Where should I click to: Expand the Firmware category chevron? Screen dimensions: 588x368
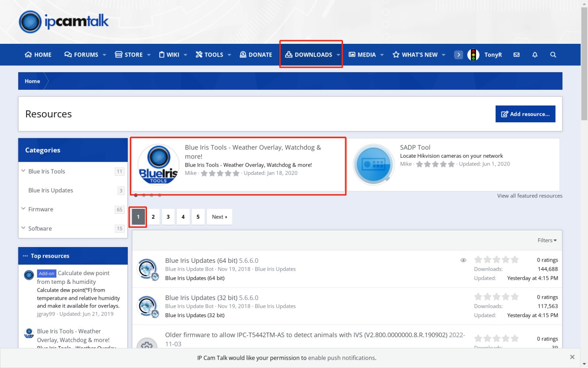[x=23, y=209]
